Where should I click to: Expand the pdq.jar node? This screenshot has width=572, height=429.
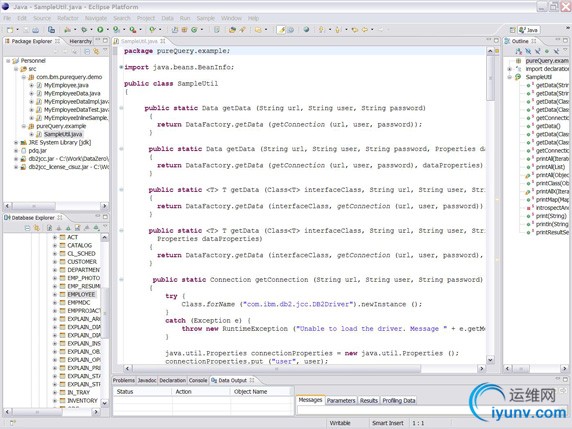[16, 150]
